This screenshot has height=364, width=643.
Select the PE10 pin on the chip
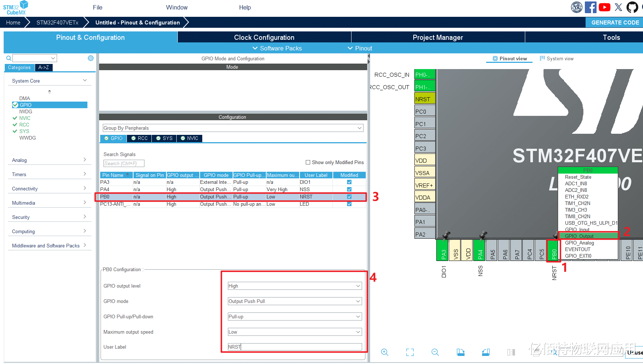[x=627, y=250]
